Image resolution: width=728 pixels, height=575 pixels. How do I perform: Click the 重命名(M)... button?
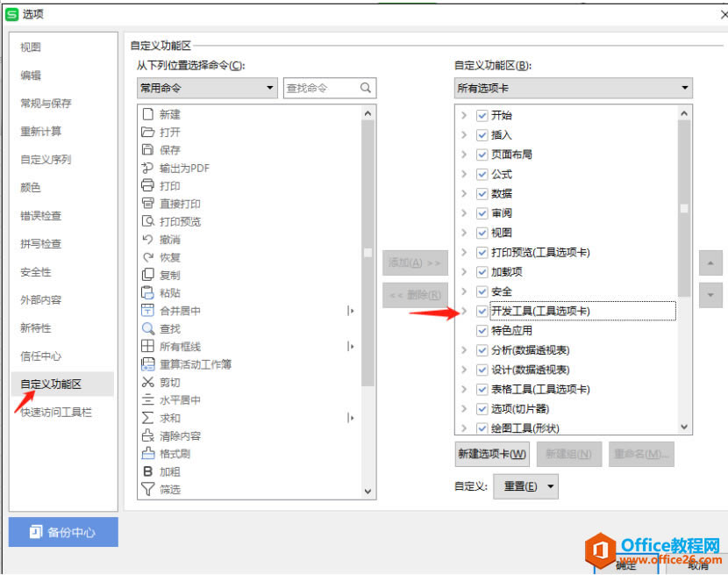[x=641, y=454]
